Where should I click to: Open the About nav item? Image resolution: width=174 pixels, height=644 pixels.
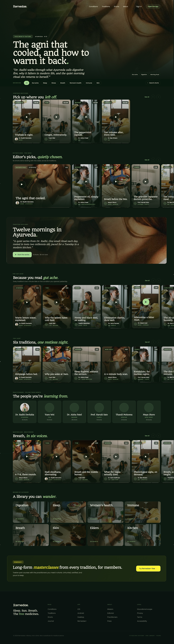(125, 7)
